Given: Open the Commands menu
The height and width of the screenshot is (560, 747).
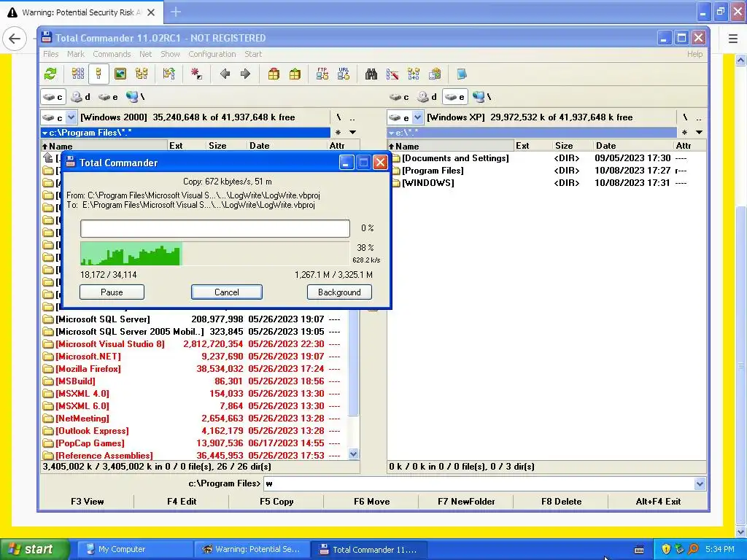Looking at the screenshot, I should click(112, 54).
